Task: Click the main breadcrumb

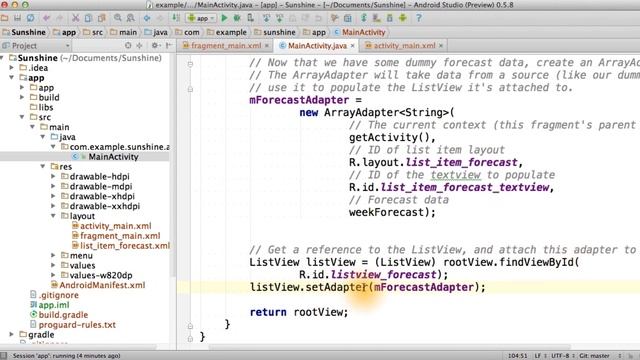Action: (123, 32)
